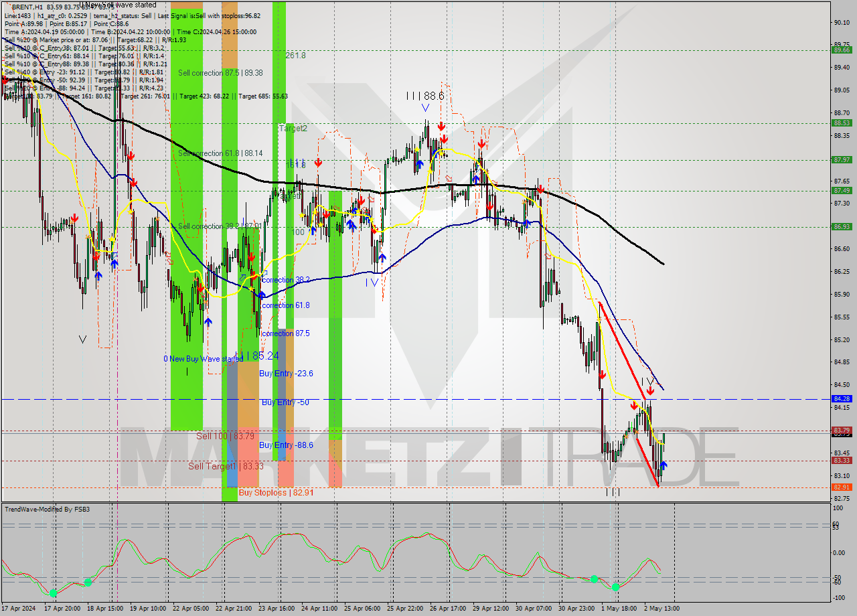This screenshot has width=857, height=616.
Task: Select the 'I I I 85.24' wave label
Action: 256,356
